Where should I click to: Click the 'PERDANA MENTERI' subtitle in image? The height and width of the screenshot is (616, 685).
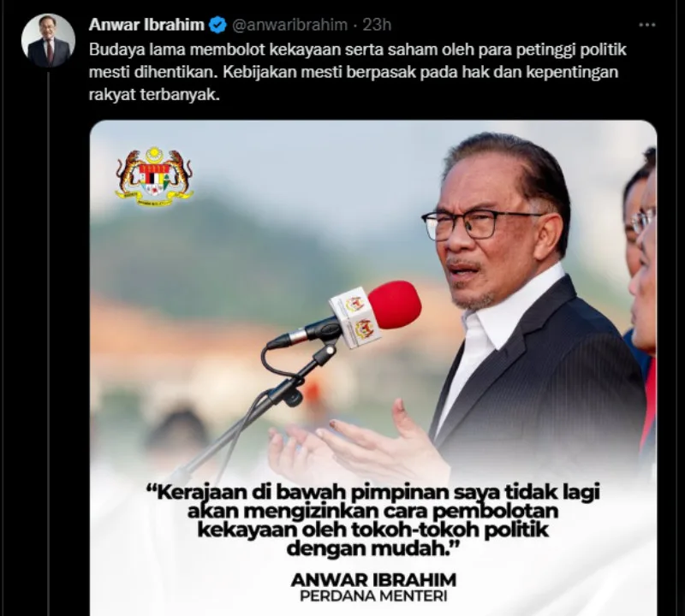coord(373,596)
